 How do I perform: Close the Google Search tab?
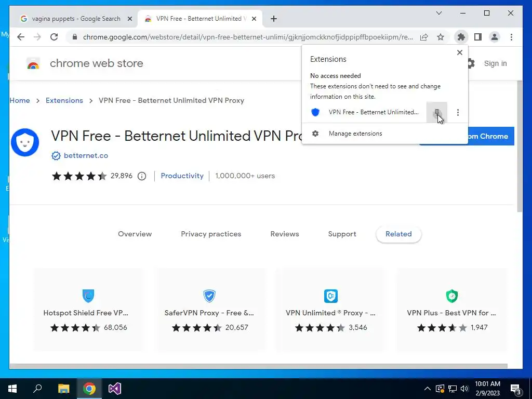(129, 19)
